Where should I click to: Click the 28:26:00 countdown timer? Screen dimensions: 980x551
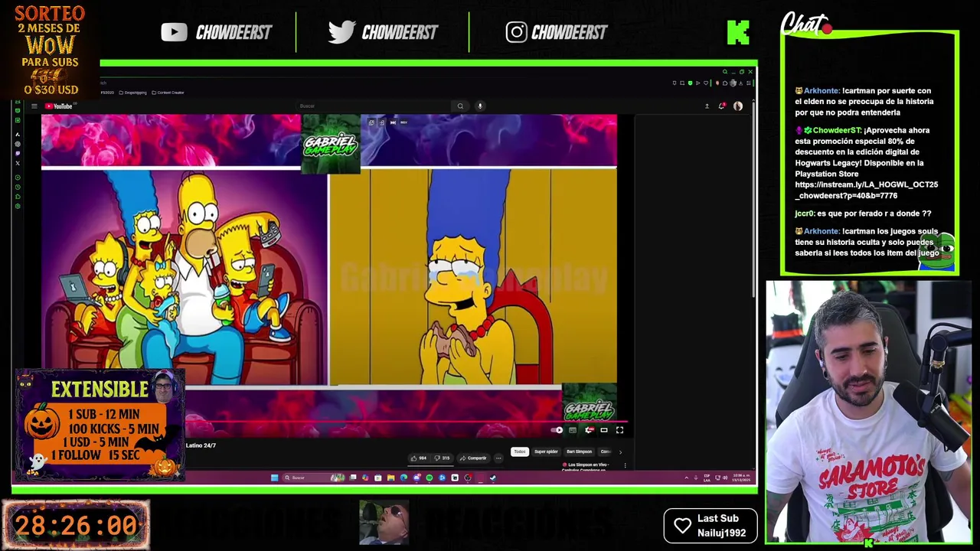(x=76, y=526)
